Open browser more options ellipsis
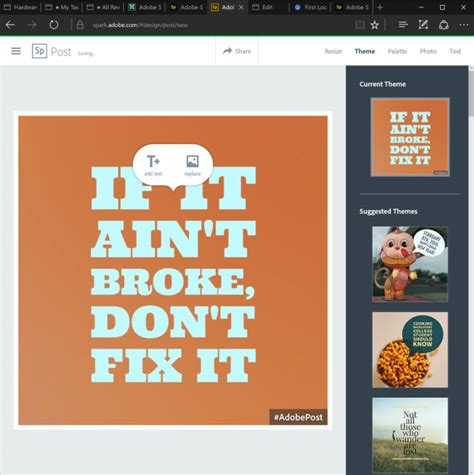The image size is (474, 475). tap(464, 25)
